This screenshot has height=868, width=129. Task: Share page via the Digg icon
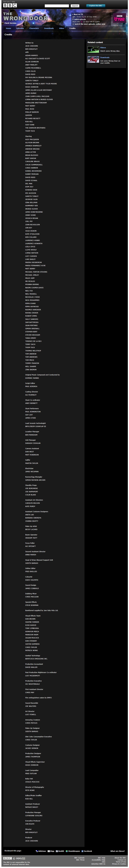pos(49,851)
